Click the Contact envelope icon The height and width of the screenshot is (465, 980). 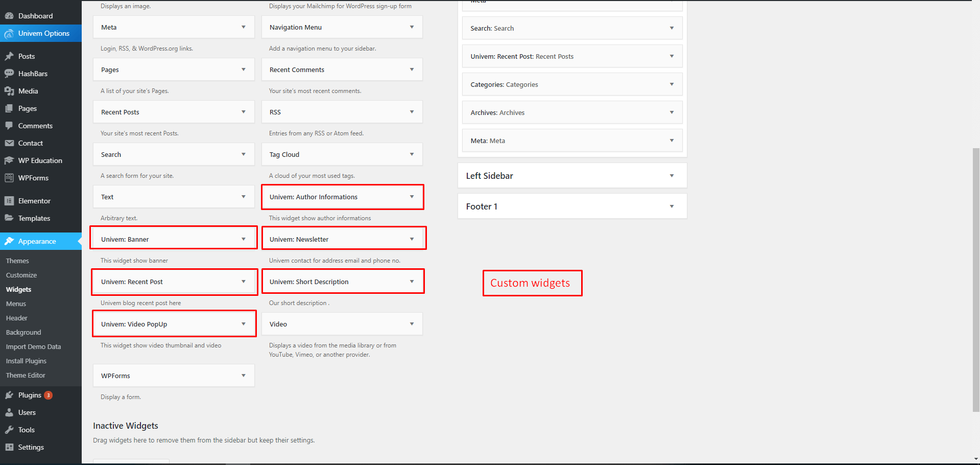[9, 143]
